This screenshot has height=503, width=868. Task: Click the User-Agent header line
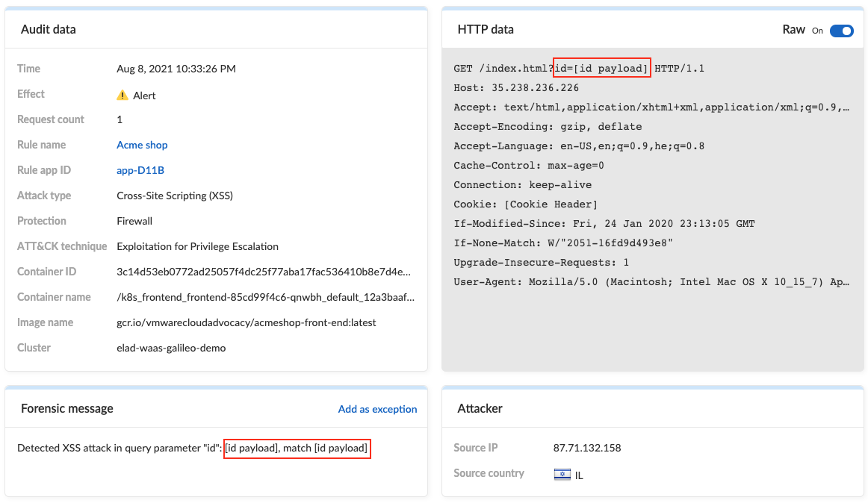pos(651,281)
